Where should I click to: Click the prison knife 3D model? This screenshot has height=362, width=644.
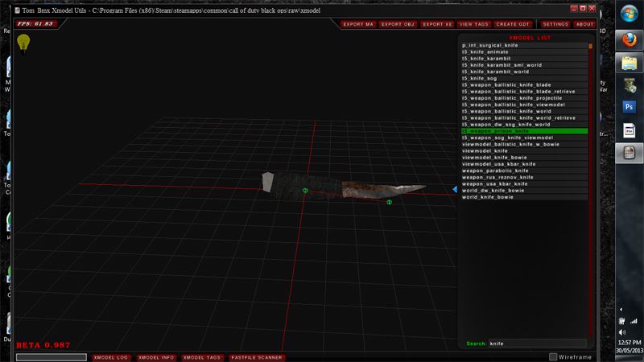[345, 187]
